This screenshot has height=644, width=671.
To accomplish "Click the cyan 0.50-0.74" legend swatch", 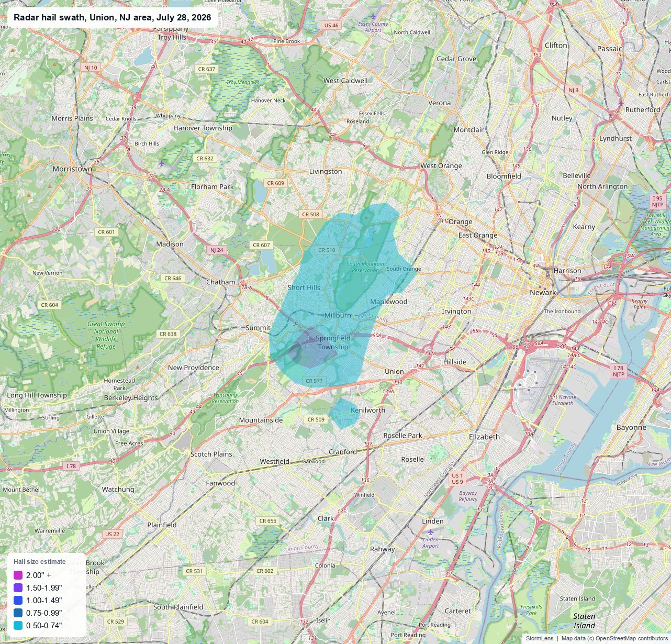I will tap(18, 625).
